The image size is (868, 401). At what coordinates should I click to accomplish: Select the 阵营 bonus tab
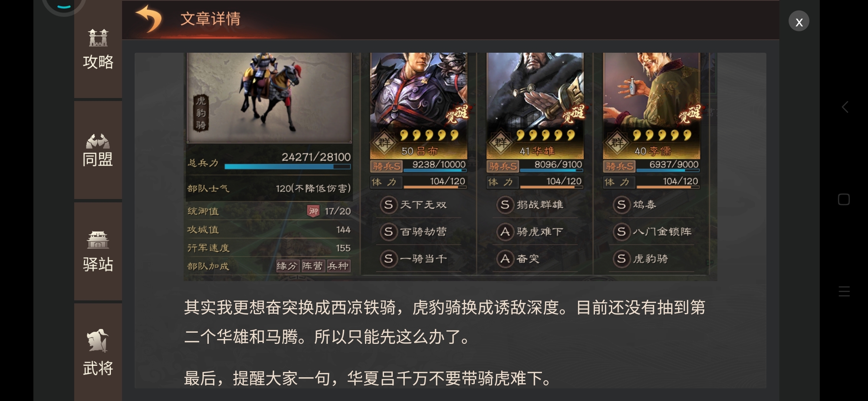click(x=313, y=266)
